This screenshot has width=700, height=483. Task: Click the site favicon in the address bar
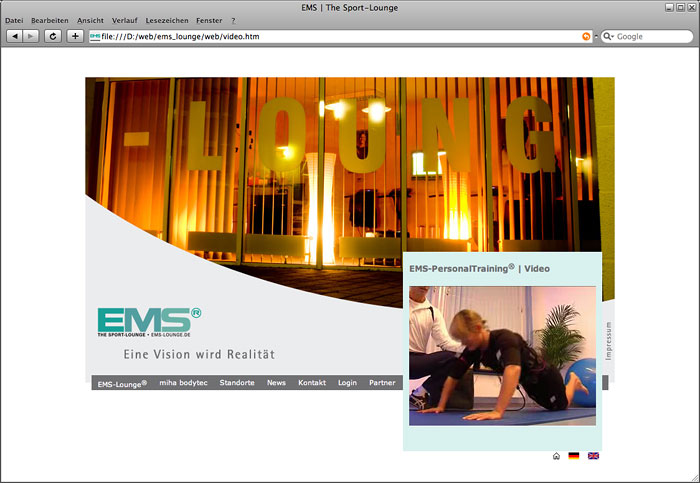coord(95,37)
